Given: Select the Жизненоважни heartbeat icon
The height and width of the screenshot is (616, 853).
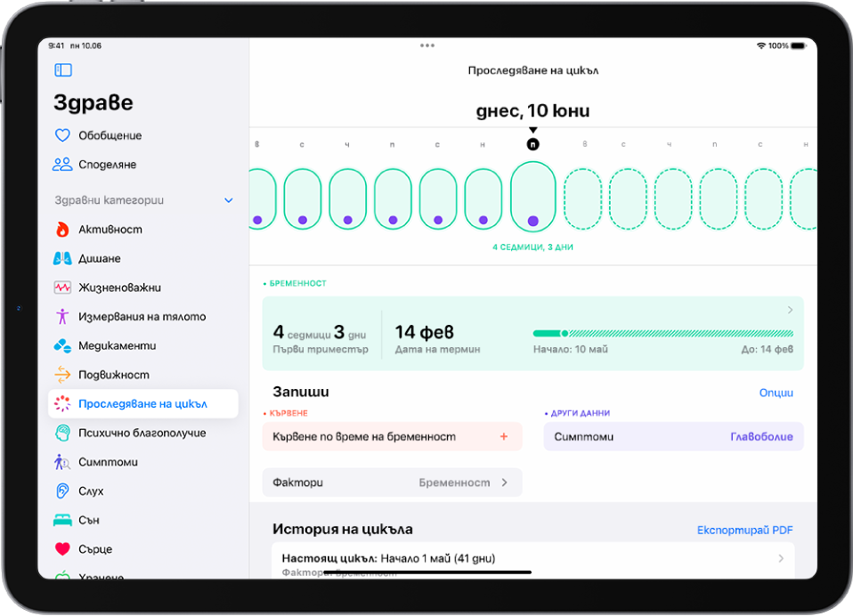Looking at the screenshot, I should pyautogui.click(x=62, y=287).
